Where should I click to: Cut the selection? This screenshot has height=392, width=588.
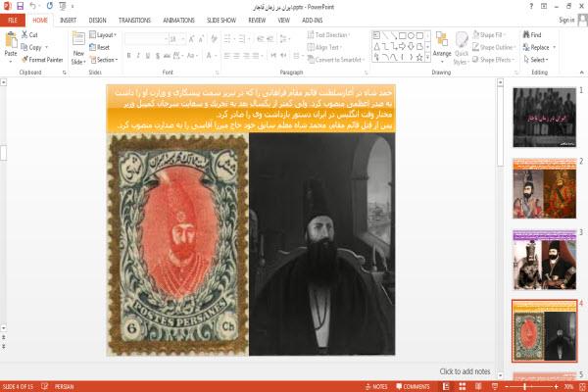pyautogui.click(x=29, y=35)
